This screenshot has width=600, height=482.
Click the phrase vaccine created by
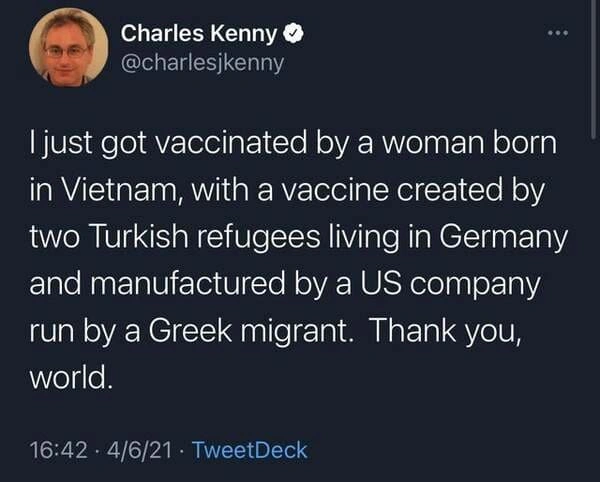[413, 190]
